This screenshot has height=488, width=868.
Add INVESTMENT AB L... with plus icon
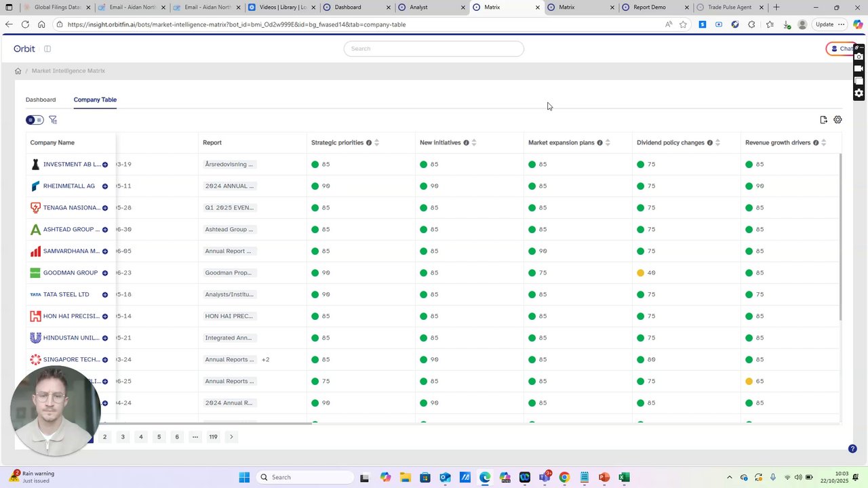(x=105, y=165)
